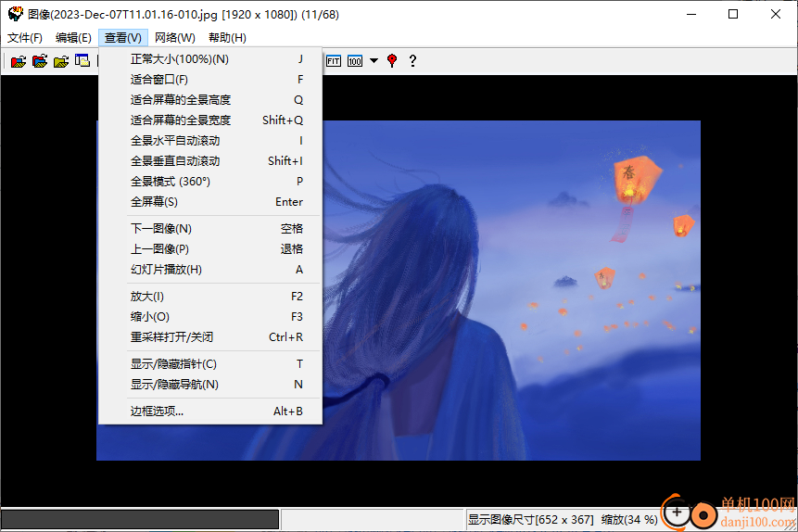This screenshot has height=532, width=798.
Task: Maximize the image viewer window
Action: pos(733,14)
